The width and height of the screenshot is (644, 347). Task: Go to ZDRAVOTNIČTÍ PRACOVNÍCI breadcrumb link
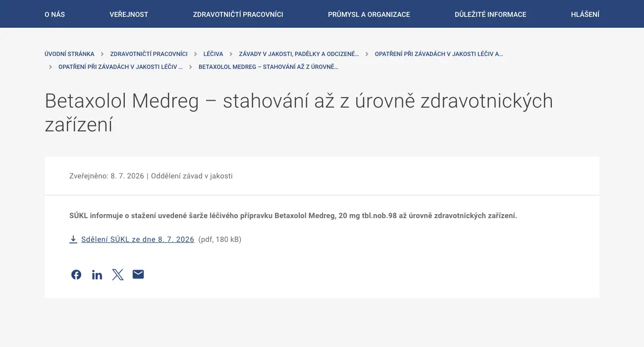point(149,54)
